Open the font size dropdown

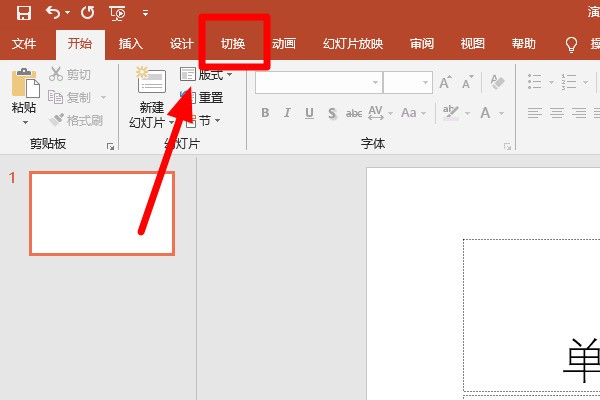(x=423, y=83)
